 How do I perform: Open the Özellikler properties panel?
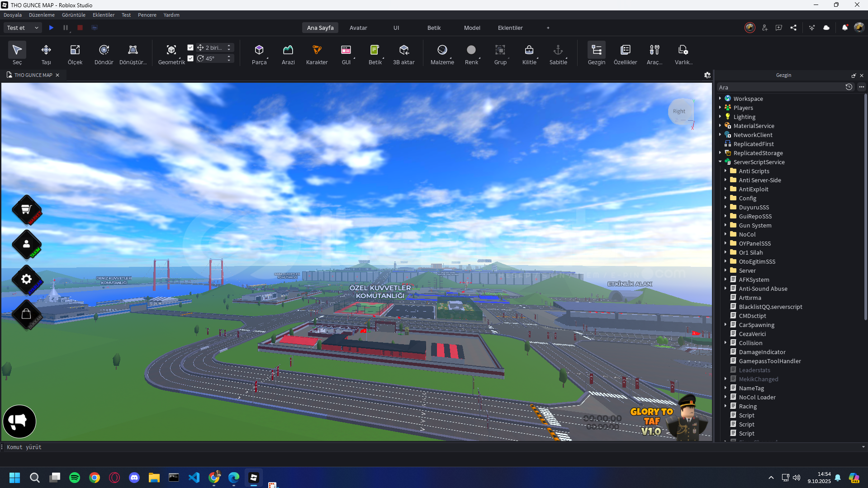coord(626,54)
